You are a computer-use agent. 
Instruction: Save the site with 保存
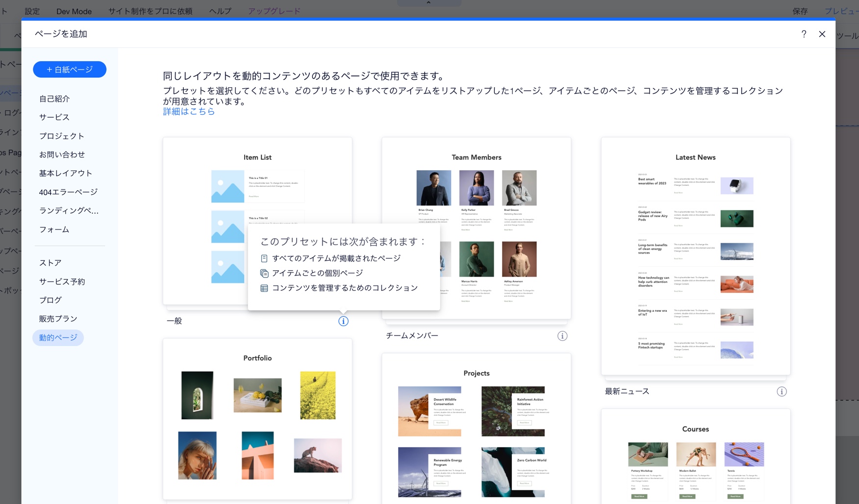[801, 11]
